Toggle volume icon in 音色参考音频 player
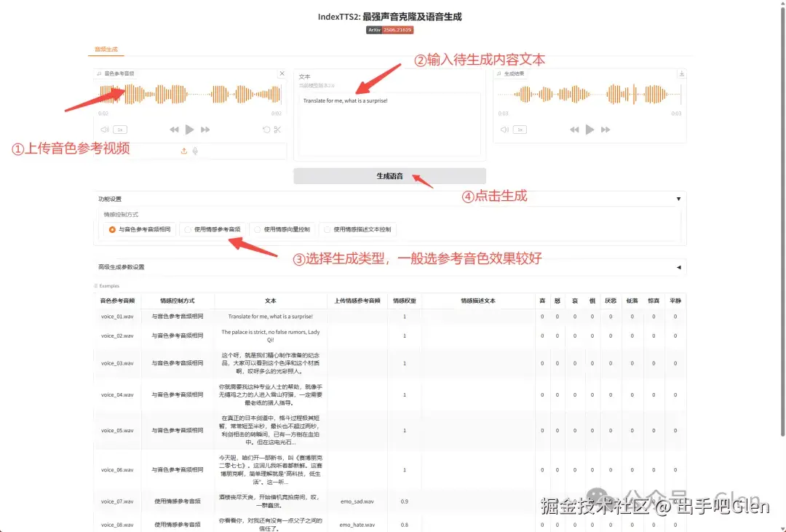The height and width of the screenshot is (532, 786). point(105,130)
